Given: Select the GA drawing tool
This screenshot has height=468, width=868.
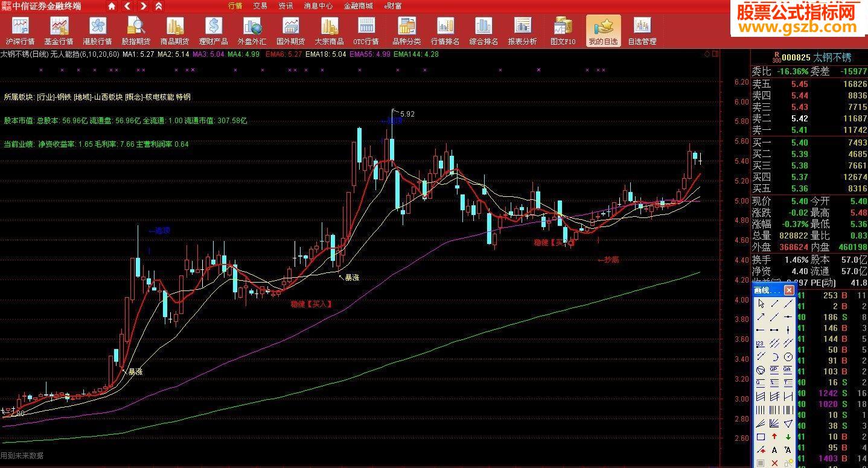Looking at the screenshot, I should (788, 369).
